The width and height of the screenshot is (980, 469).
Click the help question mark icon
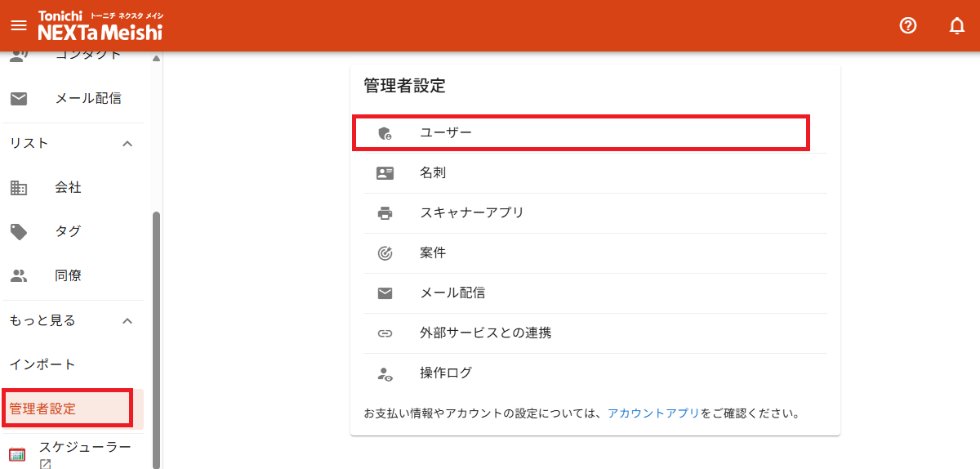908,25
